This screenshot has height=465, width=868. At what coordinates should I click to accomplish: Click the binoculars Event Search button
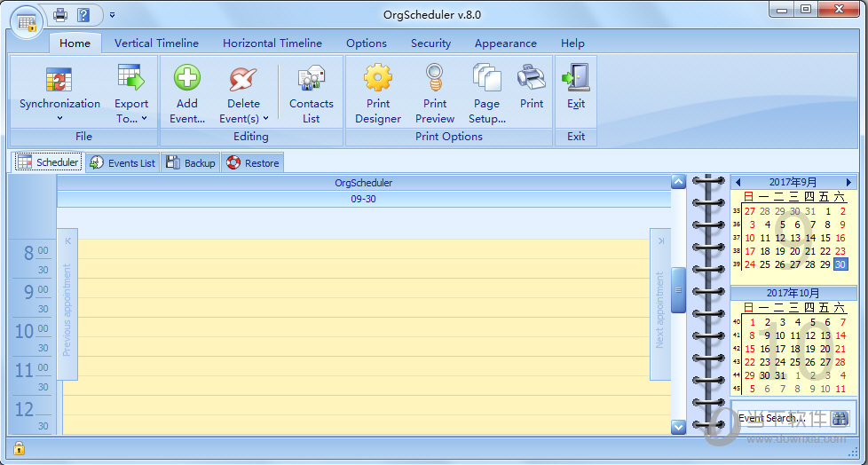click(840, 418)
